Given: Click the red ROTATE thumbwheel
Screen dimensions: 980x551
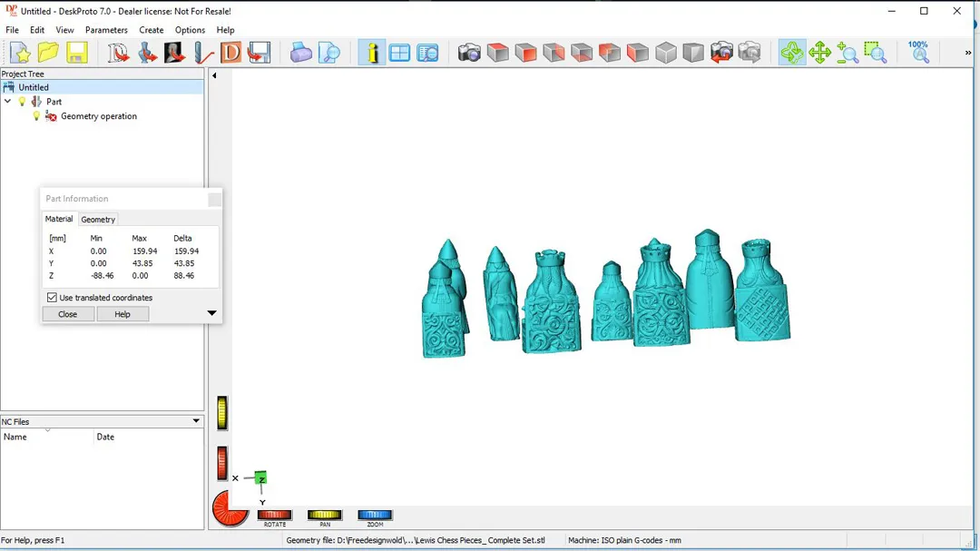Looking at the screenshot, I should tap(274, 516).
